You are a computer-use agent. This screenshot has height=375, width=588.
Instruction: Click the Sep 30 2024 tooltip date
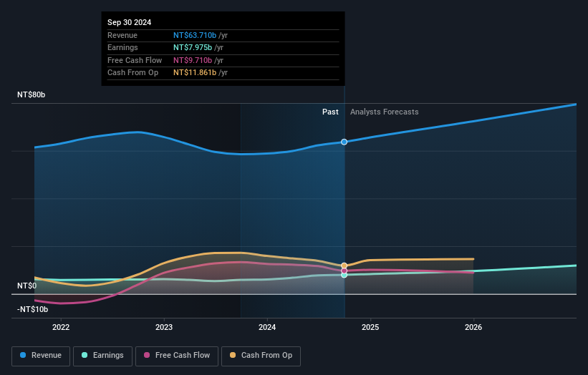pyautogui.click(x=130, y=22)
